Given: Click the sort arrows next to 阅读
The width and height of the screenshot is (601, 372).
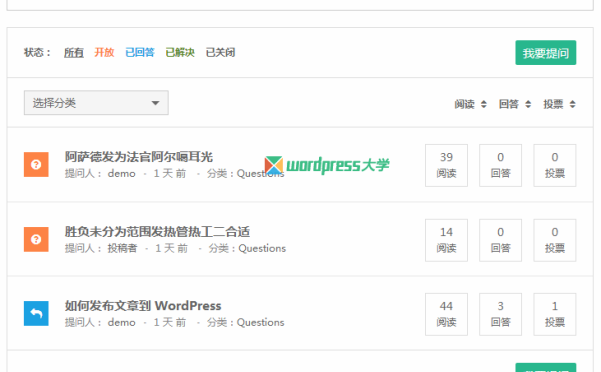Looking at the screenshot, I should [484, 104].
